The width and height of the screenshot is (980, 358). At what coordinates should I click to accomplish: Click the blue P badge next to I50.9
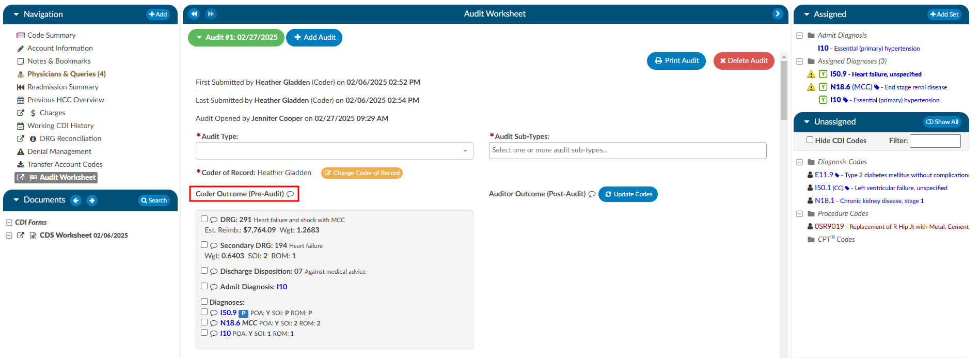click(244, 314)
